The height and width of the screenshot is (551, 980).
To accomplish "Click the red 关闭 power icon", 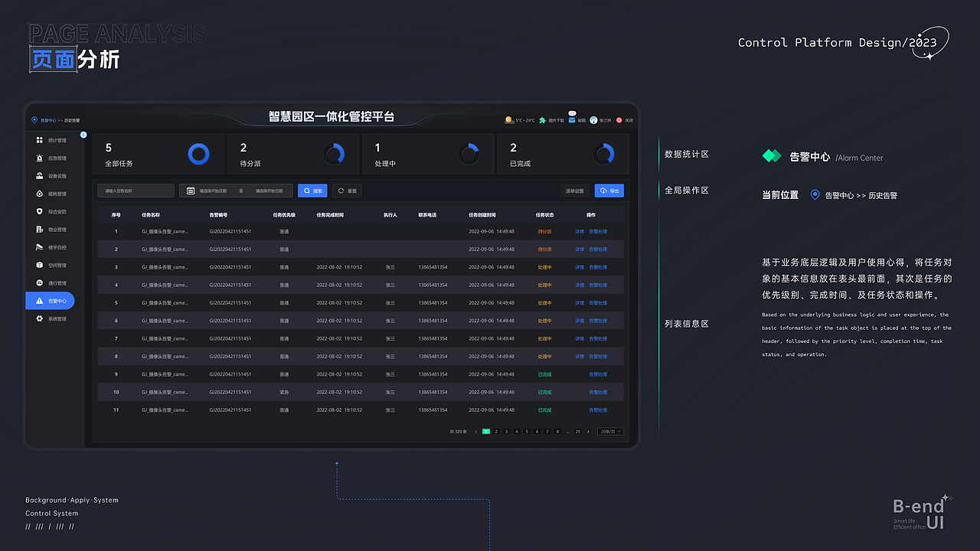I will 619,120.
